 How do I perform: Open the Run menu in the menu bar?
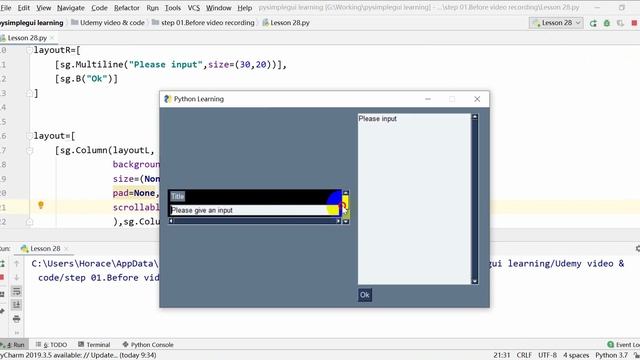point(152,8)
